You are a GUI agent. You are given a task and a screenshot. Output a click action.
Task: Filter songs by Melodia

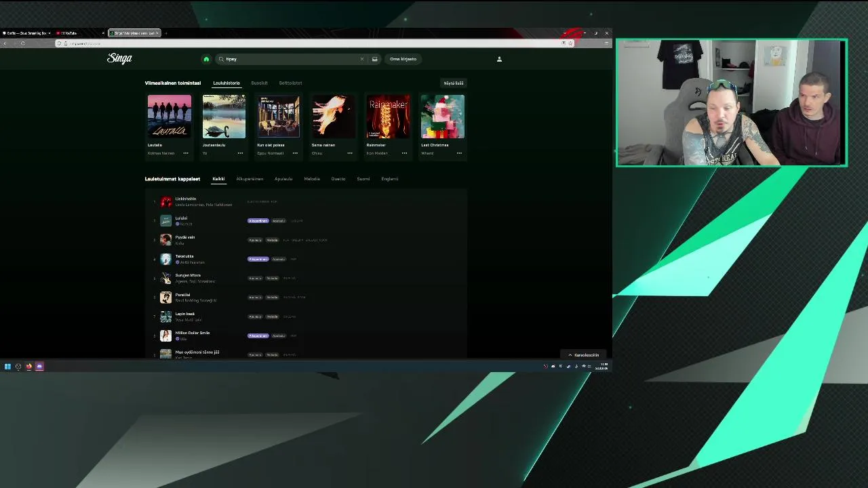pos(312,179)
